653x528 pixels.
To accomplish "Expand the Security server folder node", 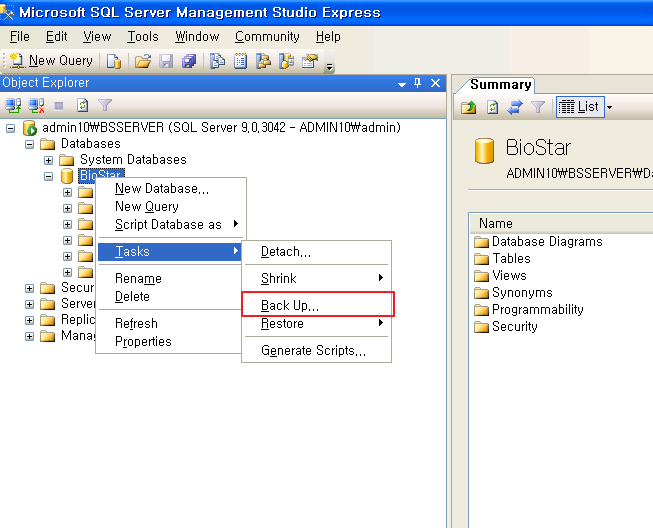I will pos(30,288).
